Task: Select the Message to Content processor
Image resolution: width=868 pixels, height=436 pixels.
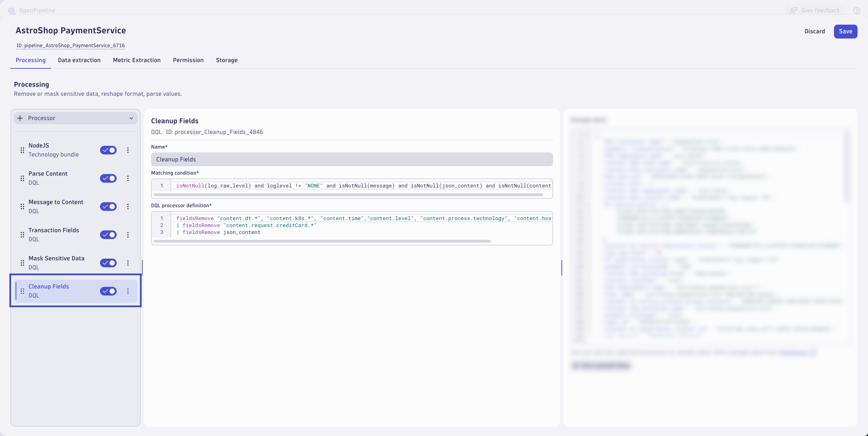Action: pyautogui.click(x=75, y=207)
